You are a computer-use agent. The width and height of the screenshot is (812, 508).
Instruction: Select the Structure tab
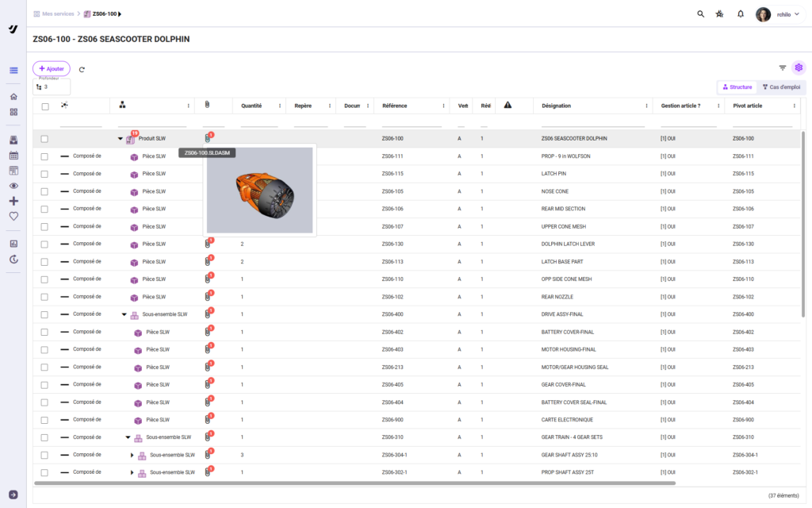pos(737,87)
